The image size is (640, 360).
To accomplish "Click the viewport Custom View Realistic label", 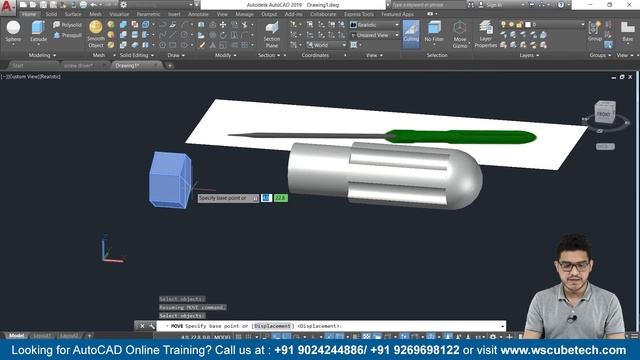I will point(31,77).
